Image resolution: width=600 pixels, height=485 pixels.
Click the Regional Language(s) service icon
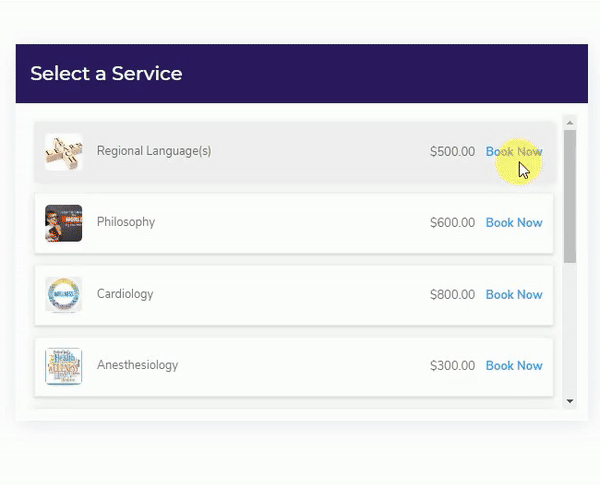(63, 152)
